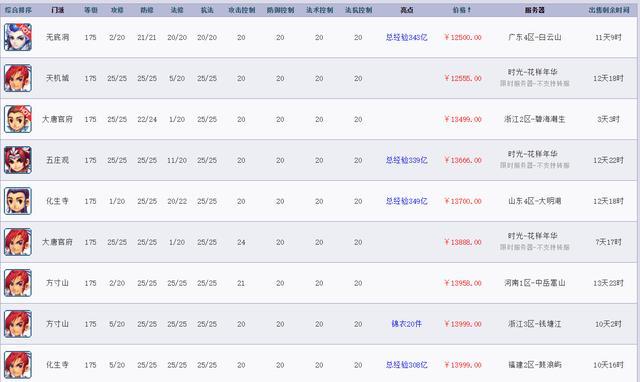
Task: Open the 无底洞 character avatar
Action: coord(18,37)
